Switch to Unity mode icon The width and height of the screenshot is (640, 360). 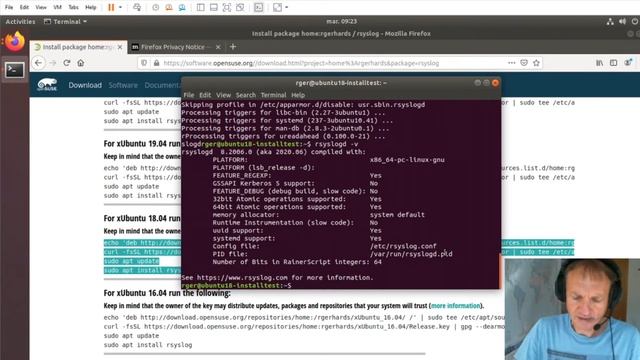pos(240,7)
